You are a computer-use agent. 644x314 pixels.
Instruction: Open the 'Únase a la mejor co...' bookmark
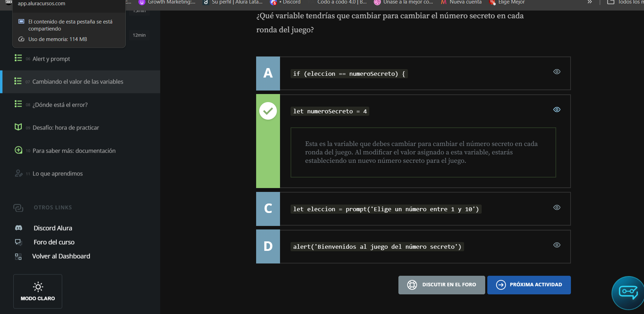click(404, 2)
